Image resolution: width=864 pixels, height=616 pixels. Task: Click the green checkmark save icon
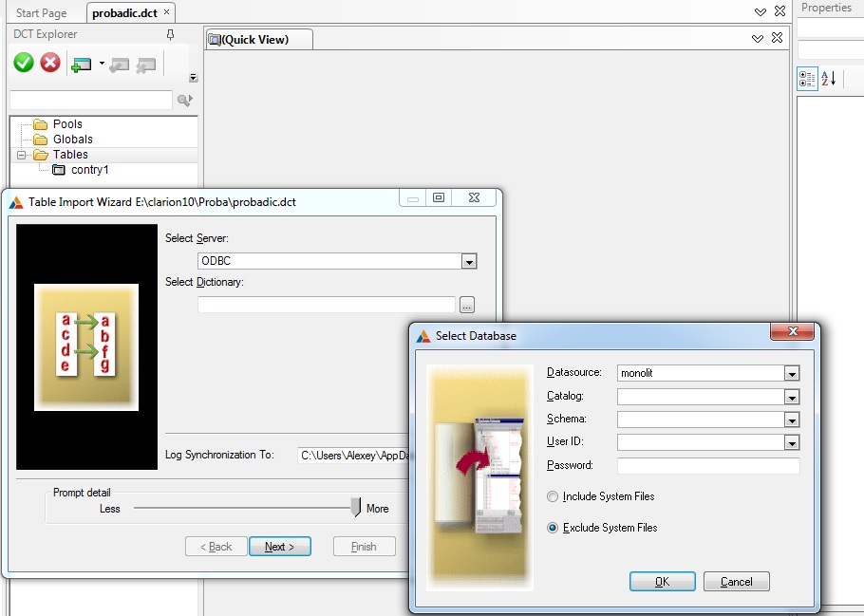(x=24, y=63)
